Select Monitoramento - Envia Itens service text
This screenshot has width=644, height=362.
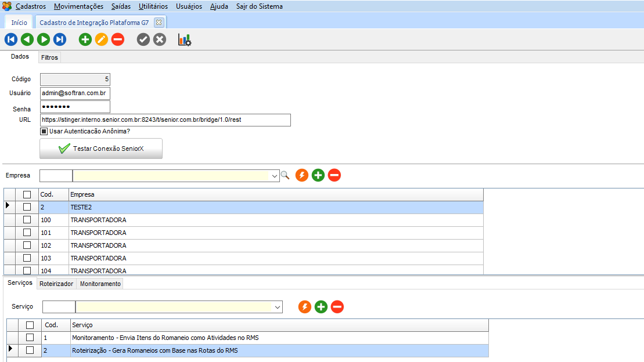(166, 338)
